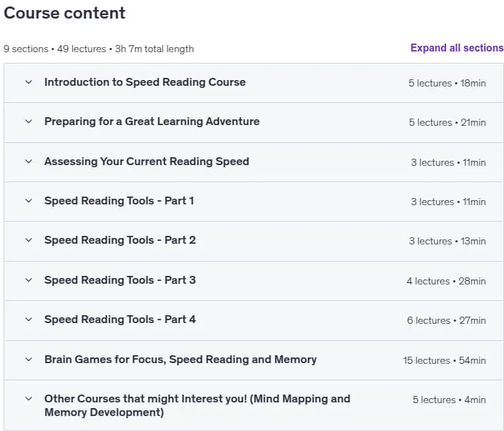The width and height of the screenshot is (504, 431).
Task: Click the Speed Reading Tools - Part 3 heading
Action: point(120,280)
